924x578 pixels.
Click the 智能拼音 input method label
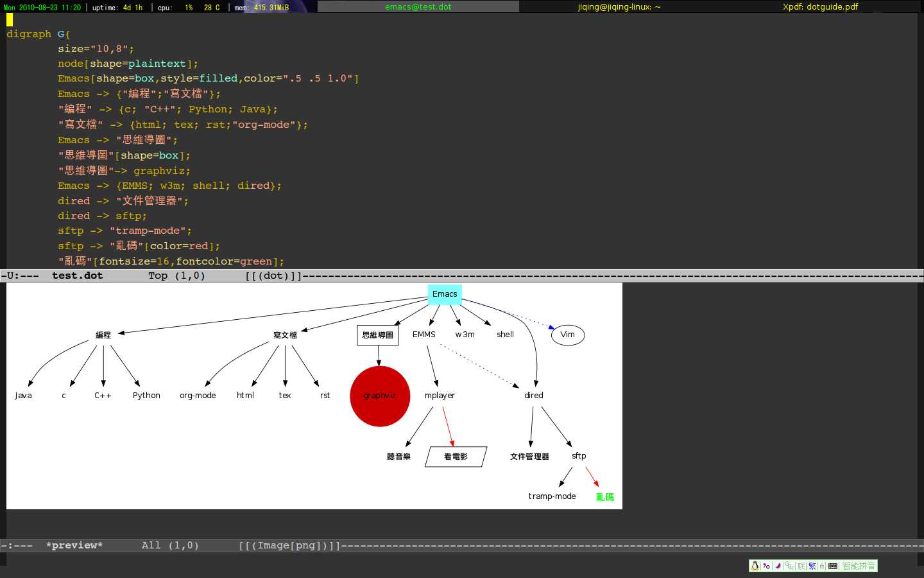[x=859, y=566]
